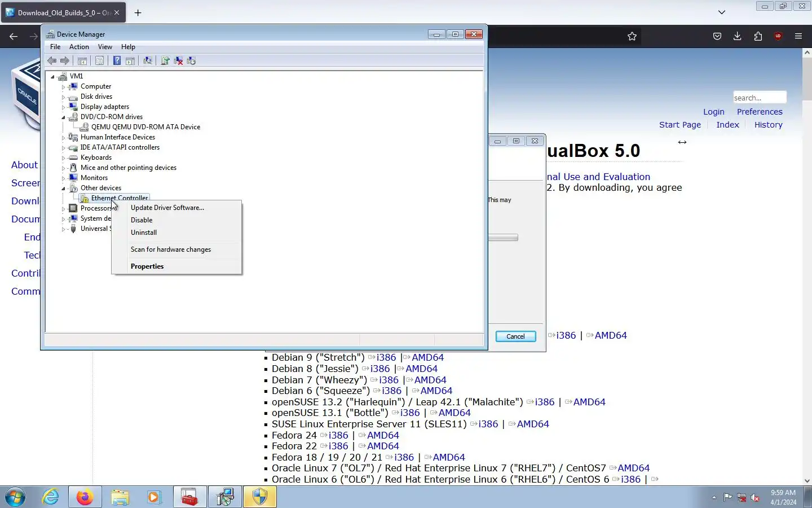Click the Firefox bookmark star icon
This screenshot has height=508, width=812.
pyautogui.click(x=632, y=36)
